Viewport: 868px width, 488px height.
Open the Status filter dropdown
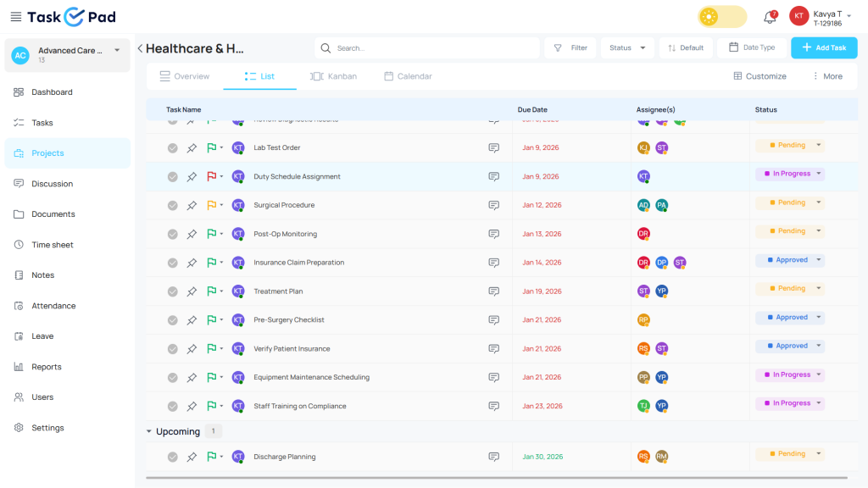click(x=627, y=48)
